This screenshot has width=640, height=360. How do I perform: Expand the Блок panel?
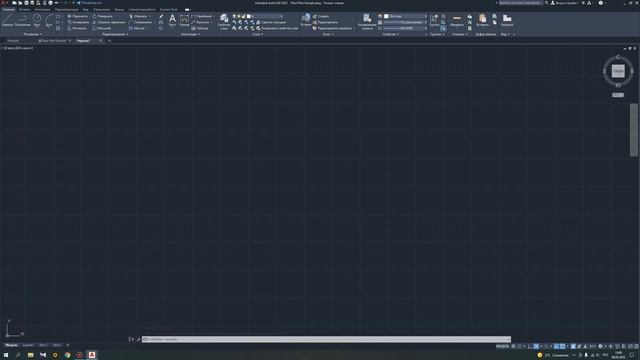328,34
